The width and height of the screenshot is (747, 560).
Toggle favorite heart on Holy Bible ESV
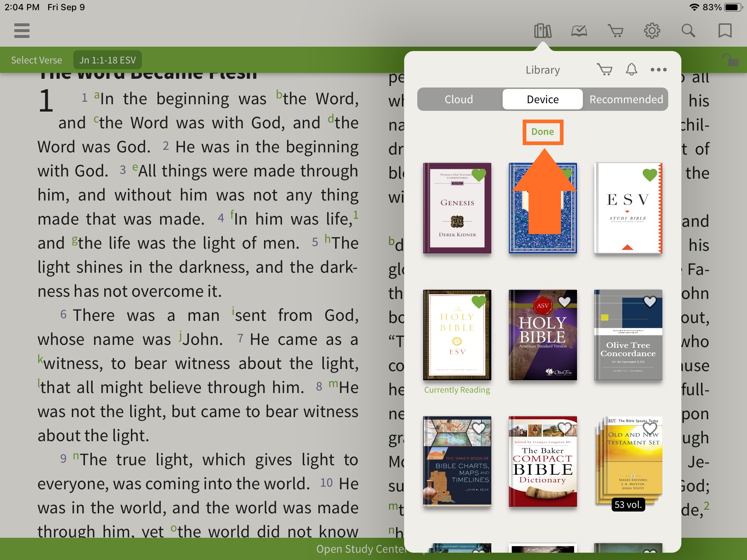479,302
